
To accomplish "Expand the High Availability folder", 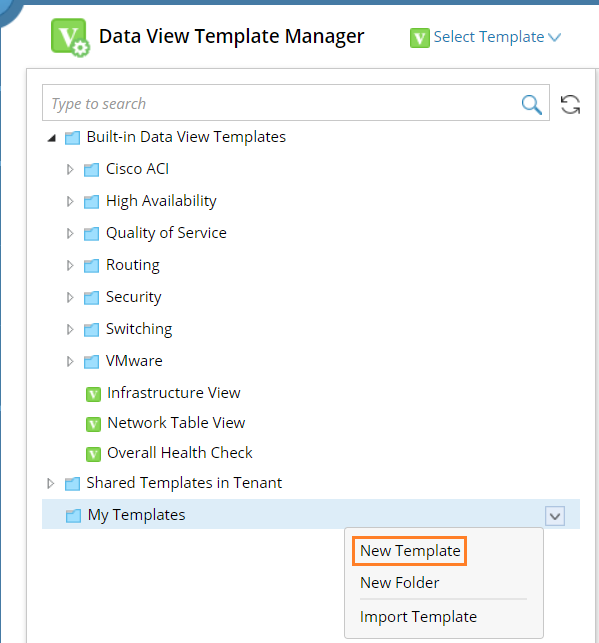I will 70,201.
